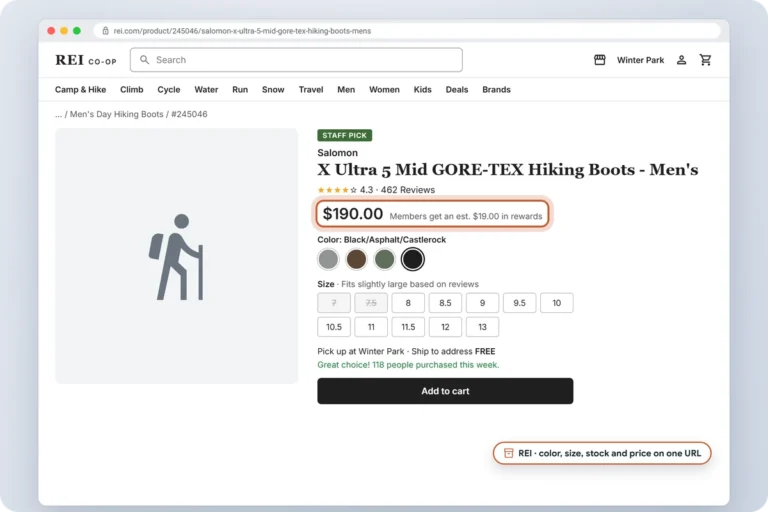Expand the breadcrumb ellipsis
The height and width of the screenshot is (512, 768).
click(58, 114)
